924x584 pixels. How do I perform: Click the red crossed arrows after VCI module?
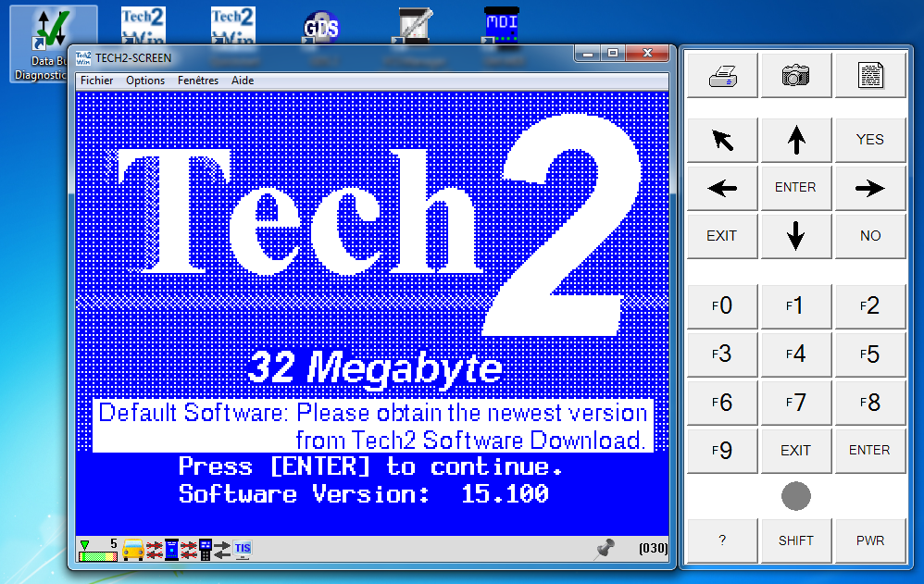coord(189,550)
